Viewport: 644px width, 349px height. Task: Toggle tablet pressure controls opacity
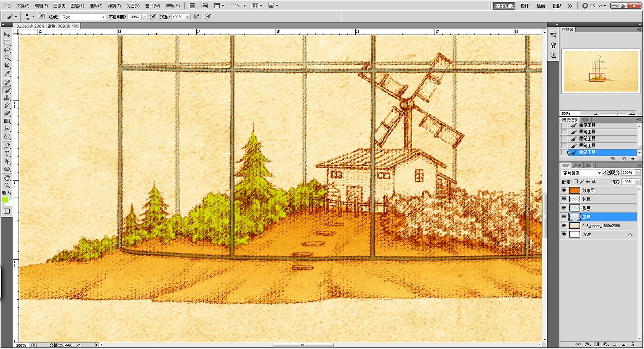153,17
